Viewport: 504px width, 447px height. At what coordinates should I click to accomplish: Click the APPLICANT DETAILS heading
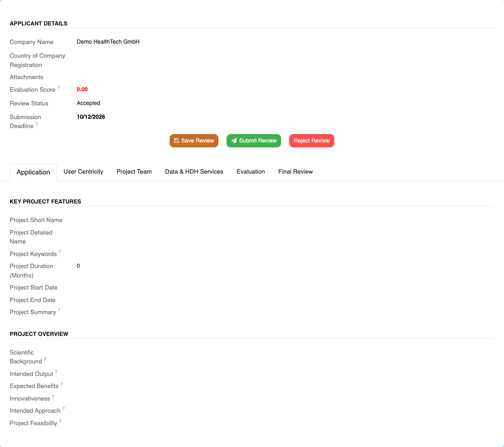(x=38, y=23)
